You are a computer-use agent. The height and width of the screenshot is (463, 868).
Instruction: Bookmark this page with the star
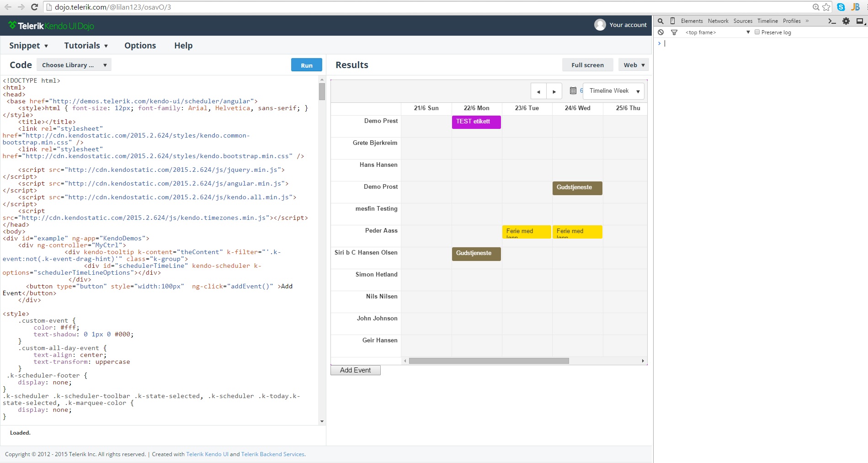point(826,7)
